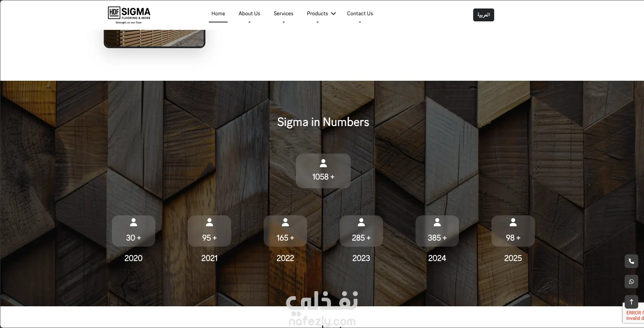Viewport: 644px width, 328px height.
Task: Click the 2020 year label
Action: pyautogui.click(x=134, y=258)
